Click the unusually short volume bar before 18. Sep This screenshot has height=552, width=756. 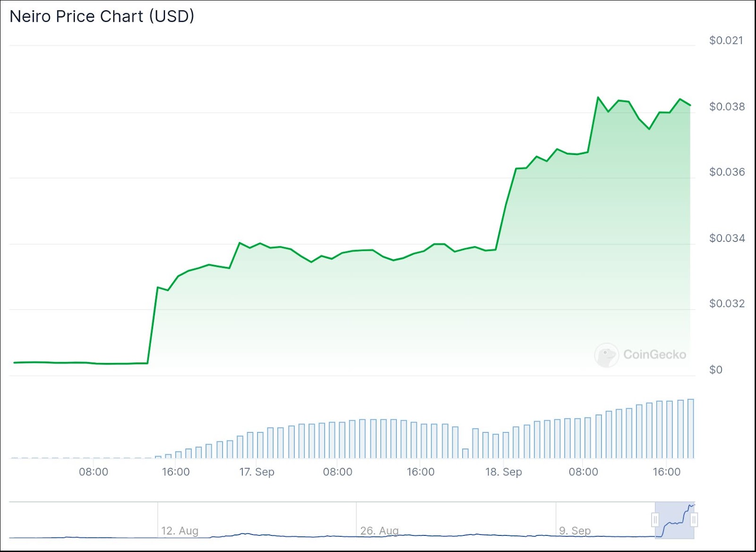(465, 453)
